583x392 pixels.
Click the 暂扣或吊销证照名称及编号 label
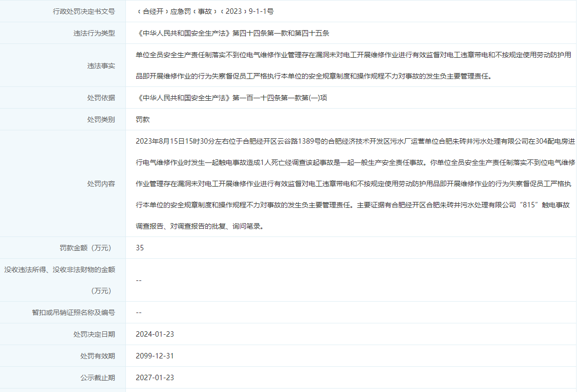point(74,313)
